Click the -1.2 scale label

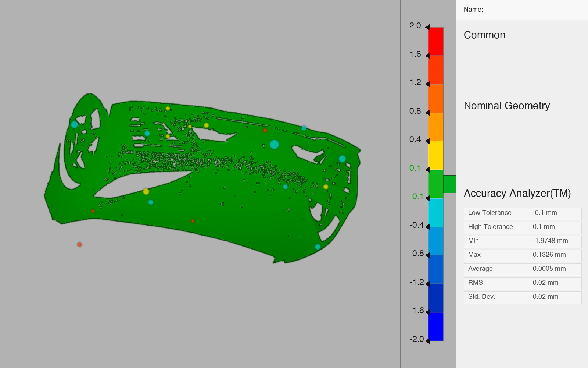tap(416, 282)
